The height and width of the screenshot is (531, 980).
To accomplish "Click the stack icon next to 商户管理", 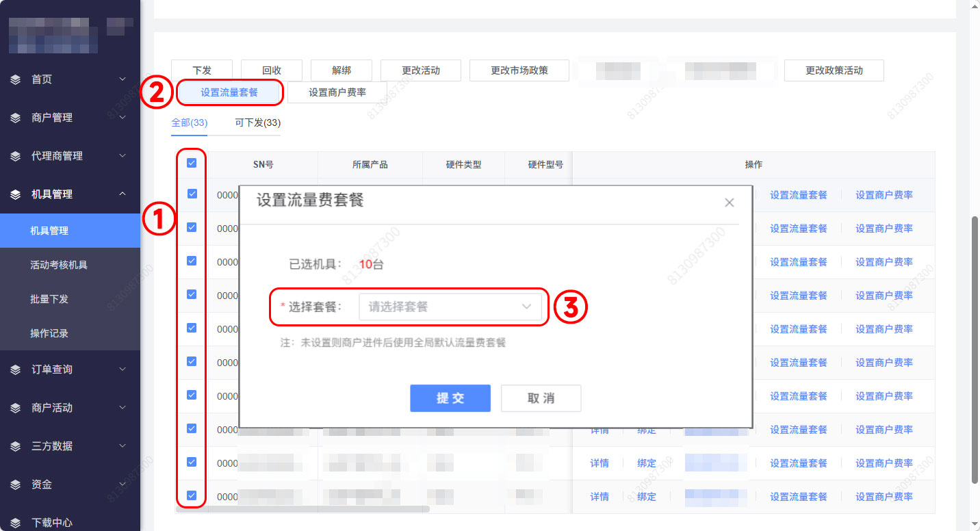I will pyautogui.click(x=16, y=118).
